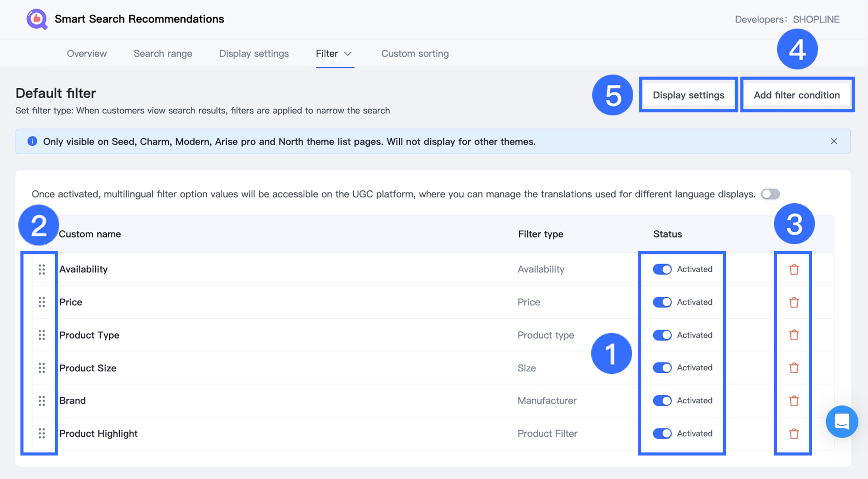The height and width of the screenshot is (479, 868).
Task: Dismiss the theme visibility info banner
Action: click(x=834, y=141)
